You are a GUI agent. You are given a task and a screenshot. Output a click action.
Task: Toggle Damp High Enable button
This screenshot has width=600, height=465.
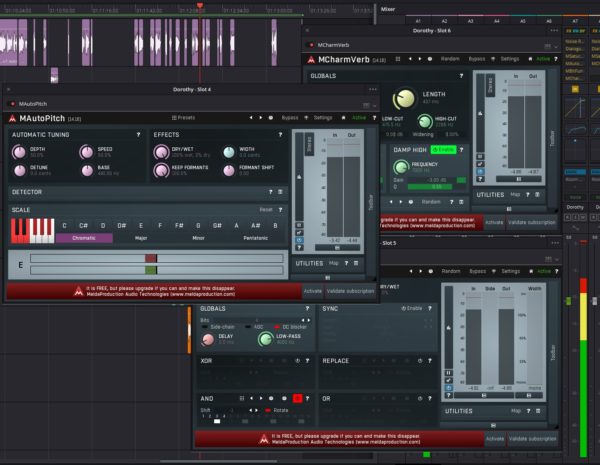point(443,150)
